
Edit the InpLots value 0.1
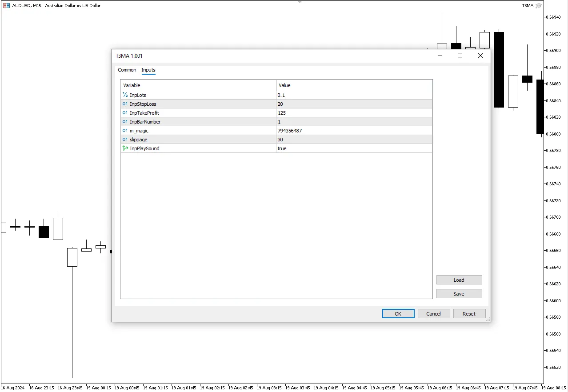pyautogui.click(x=281, y=95)
